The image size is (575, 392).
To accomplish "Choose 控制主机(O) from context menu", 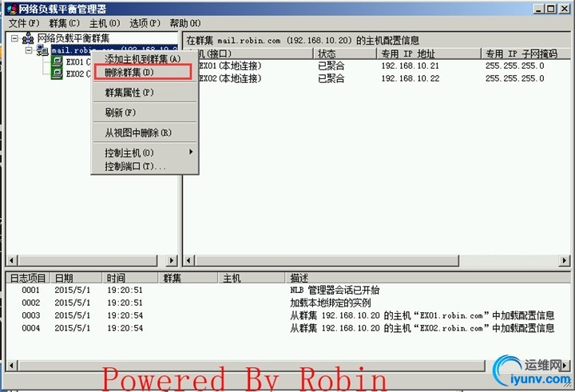I will click(145, 152).
